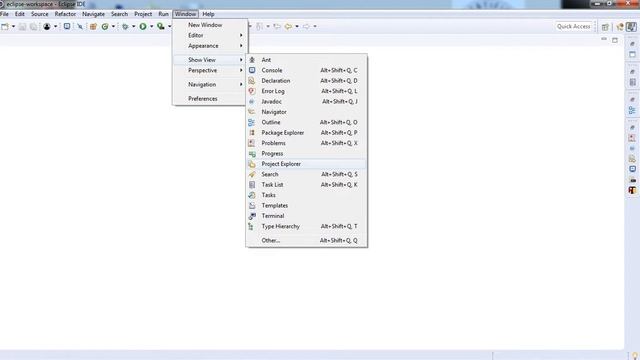The height and width of the screenshot is (360, 640).
Task: Click the yellow Back navigation arrow
Action: coord(288,27)
